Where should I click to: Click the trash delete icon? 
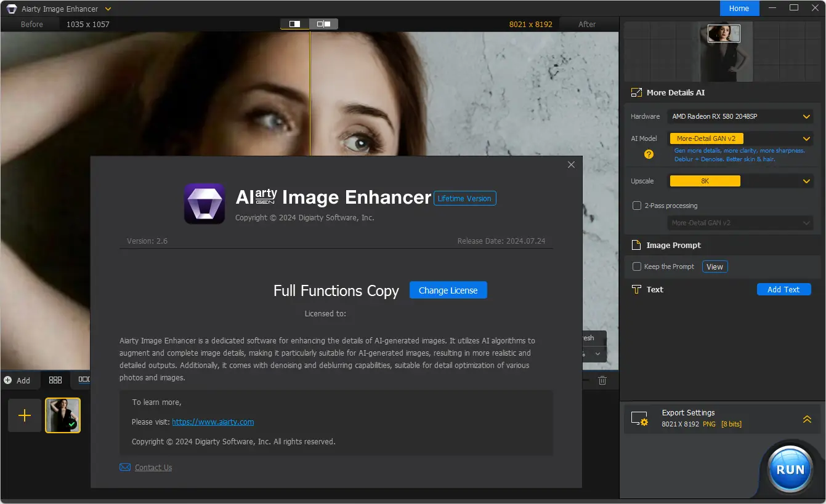tap(602, 380)
